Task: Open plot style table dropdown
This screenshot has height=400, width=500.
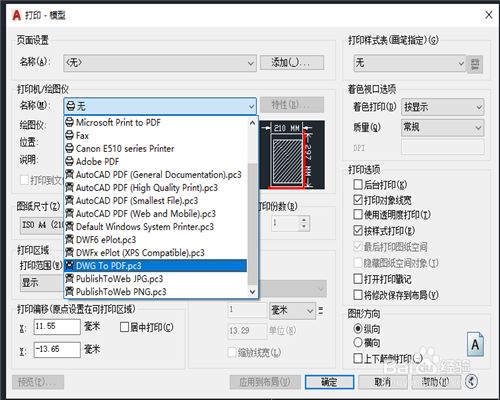Action: [409, 63]
